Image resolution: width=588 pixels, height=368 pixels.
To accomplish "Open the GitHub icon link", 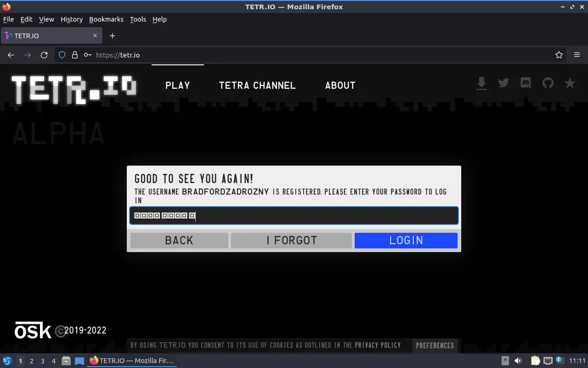I will [548, 83].
